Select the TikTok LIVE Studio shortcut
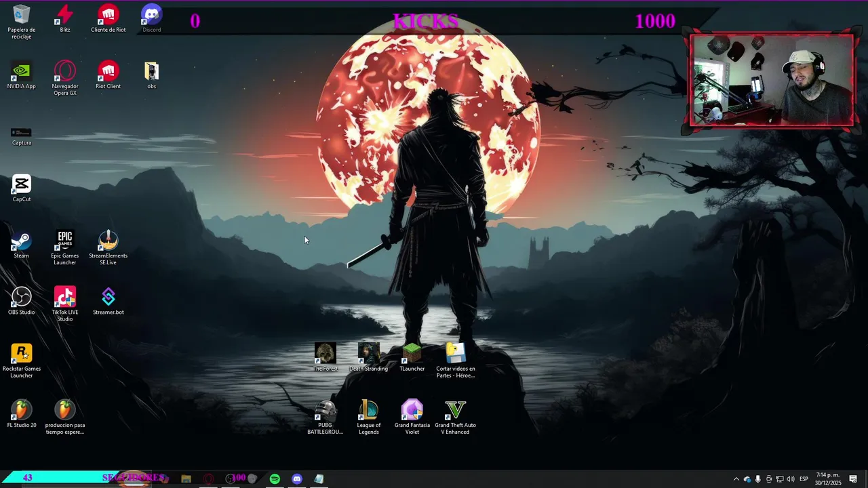This screenshot has height=488, width=868. pos(65,304)
